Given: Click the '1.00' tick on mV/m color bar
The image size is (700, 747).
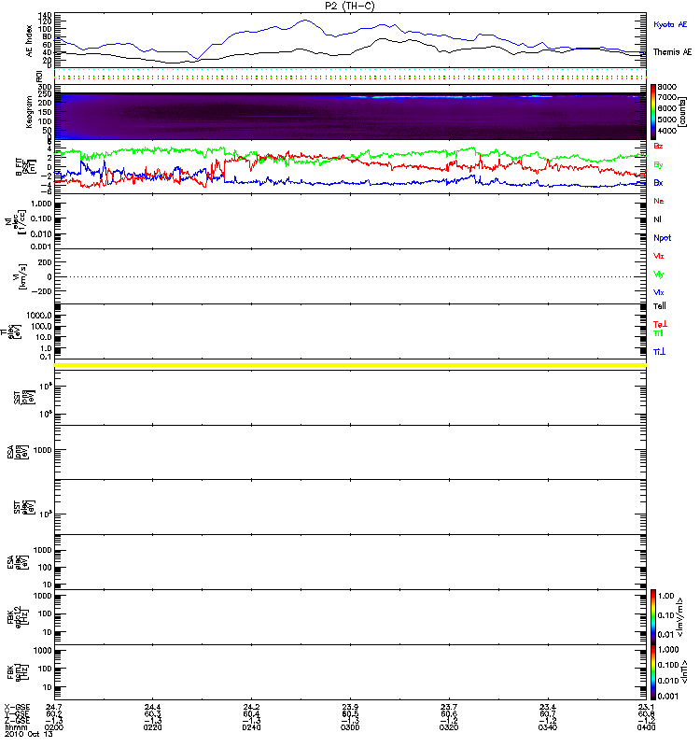Looking at the screenshot, I should (666, 596).
